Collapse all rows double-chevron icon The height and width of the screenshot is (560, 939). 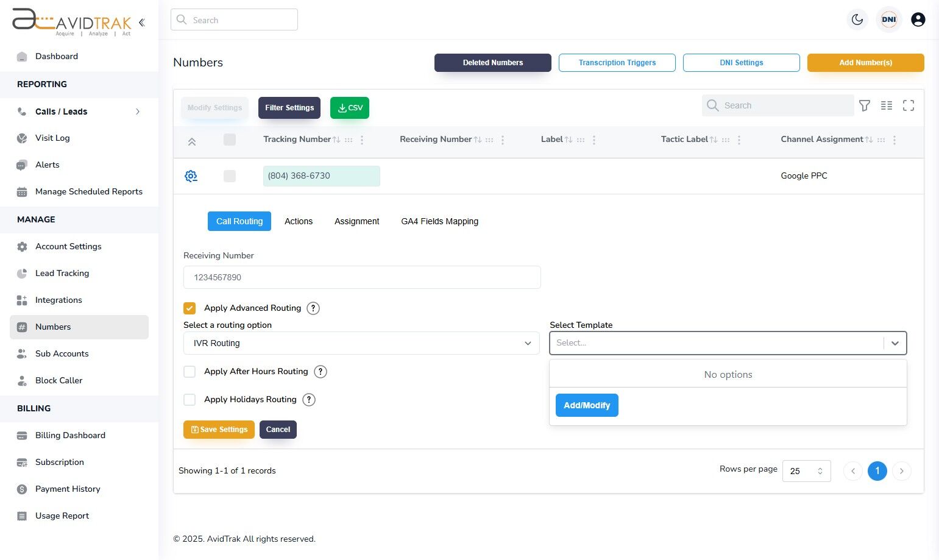point(191,141)
